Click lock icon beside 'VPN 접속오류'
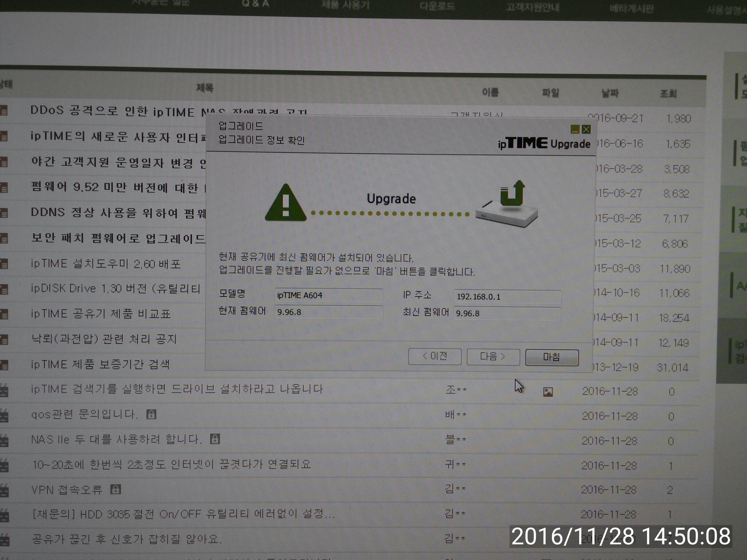The height and width of the screenshot is (560, 747). pyautogui.click(x=116, y=489)
